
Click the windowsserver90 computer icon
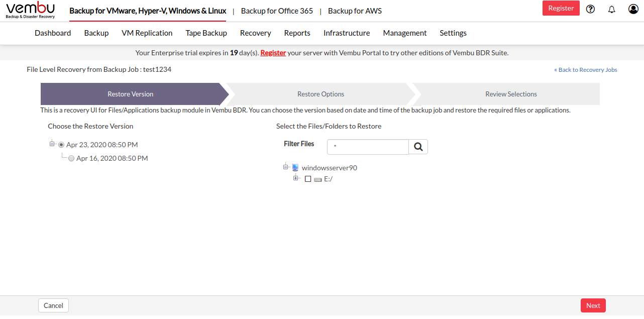click(x=295, y=168)
